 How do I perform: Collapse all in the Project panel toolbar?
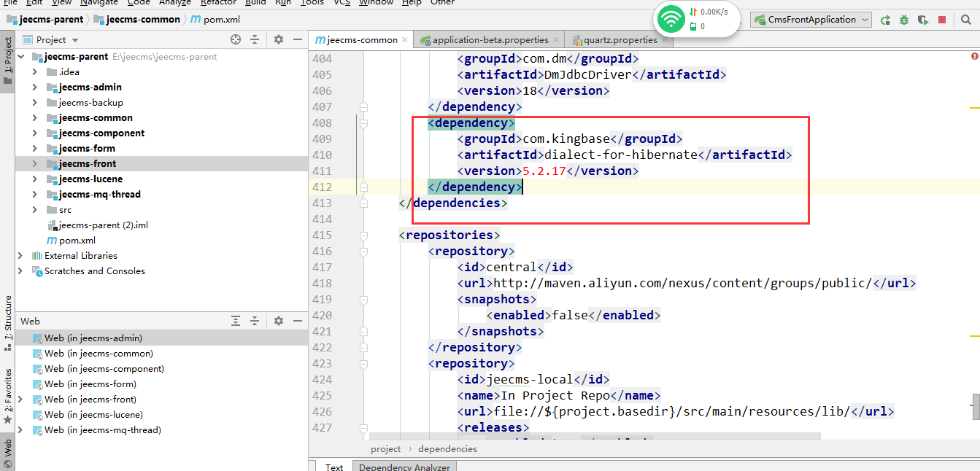click(255, 40)
